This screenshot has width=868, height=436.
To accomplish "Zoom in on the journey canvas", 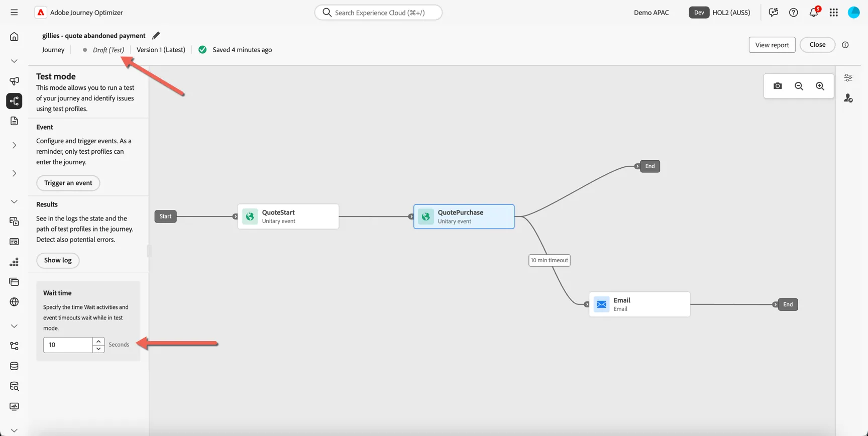I will (820, 86).
